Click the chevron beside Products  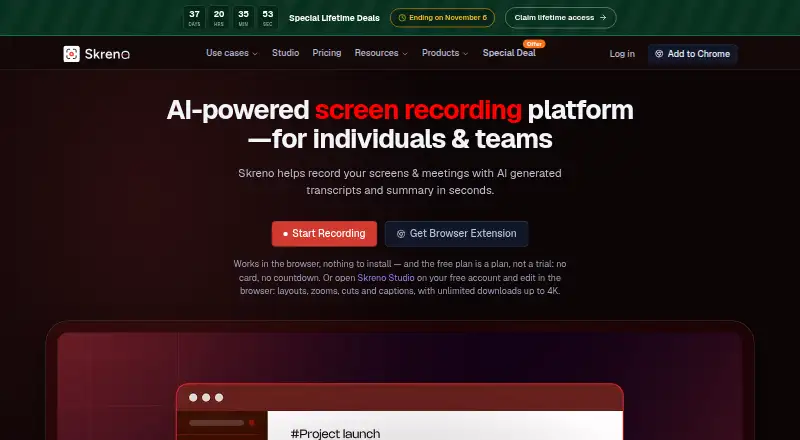[465, 54]
